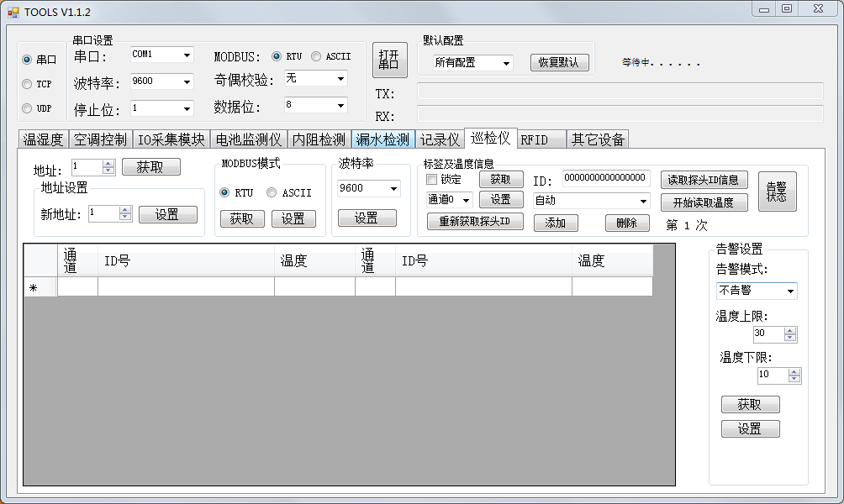Choose ASCII in the top MODBUS setting
This screenshot has height=504, width=844.
(x=316, y=56)
